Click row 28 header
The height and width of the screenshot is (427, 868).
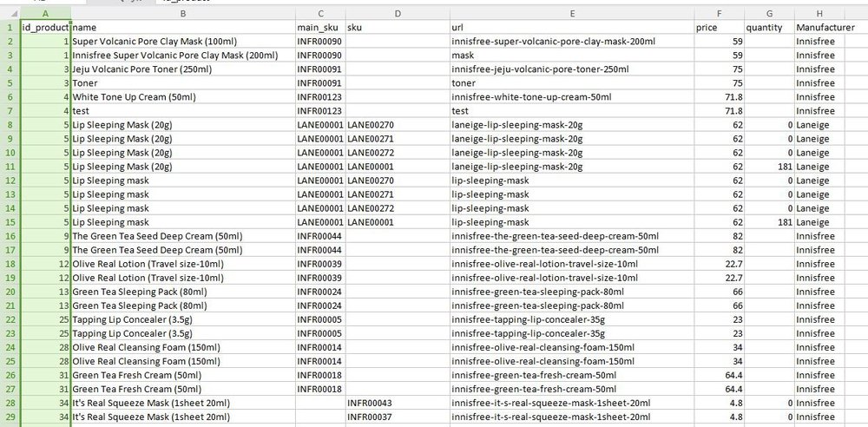[x=10, y=403]
